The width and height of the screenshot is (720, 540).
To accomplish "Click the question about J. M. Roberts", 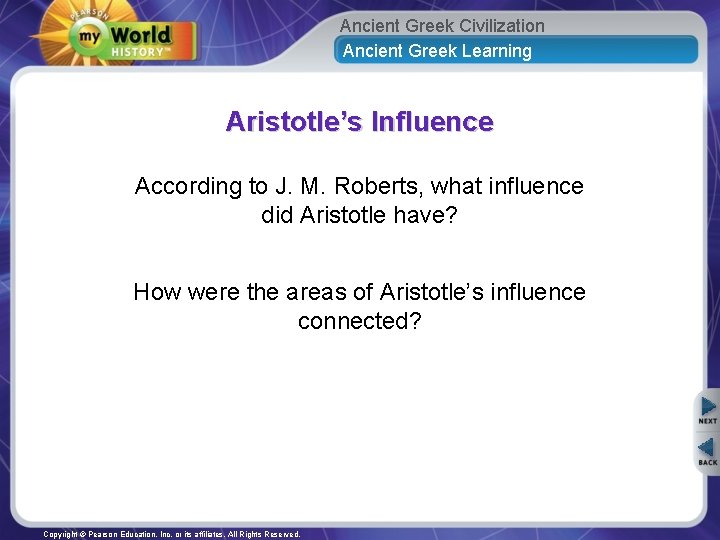I will click(x=359, y=200).
